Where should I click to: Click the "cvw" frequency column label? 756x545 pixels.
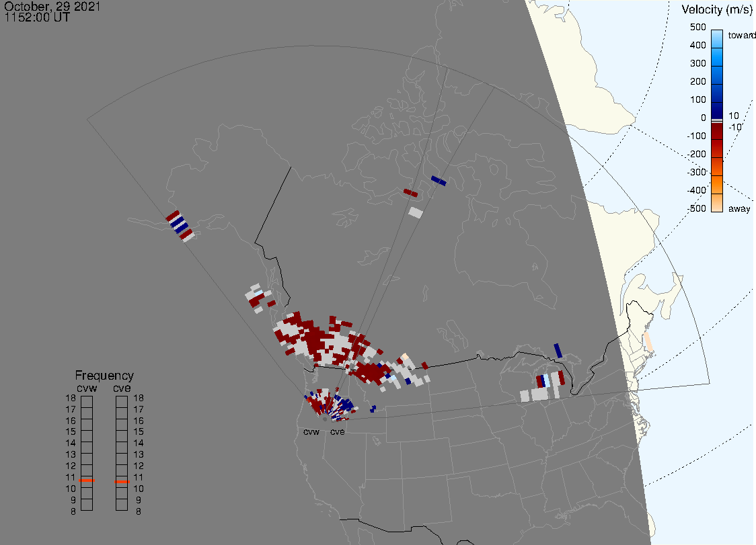(x=87, y=388)
